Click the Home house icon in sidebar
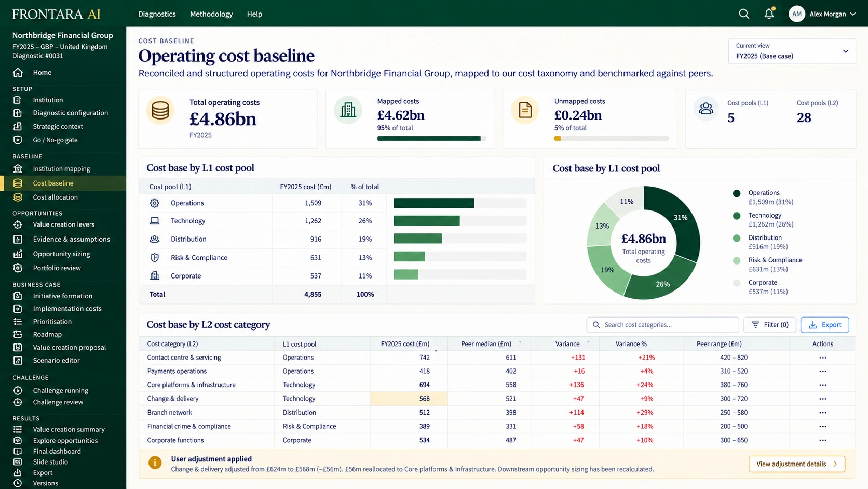 (x=18, y=72)
